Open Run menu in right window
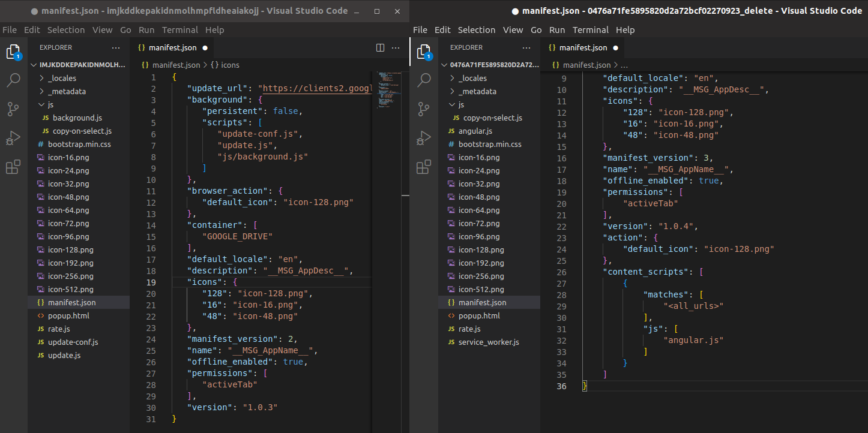The image size is (868, 433). pos(557,30)
